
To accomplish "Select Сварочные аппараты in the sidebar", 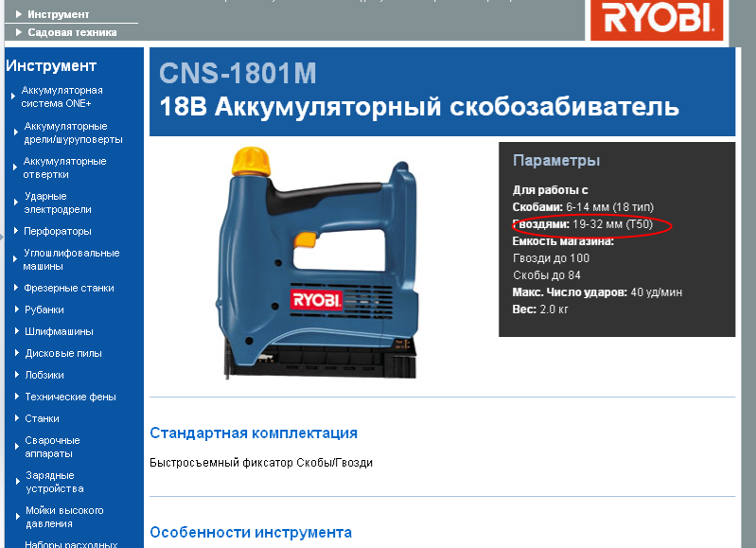I will click(x=53, y=447).
